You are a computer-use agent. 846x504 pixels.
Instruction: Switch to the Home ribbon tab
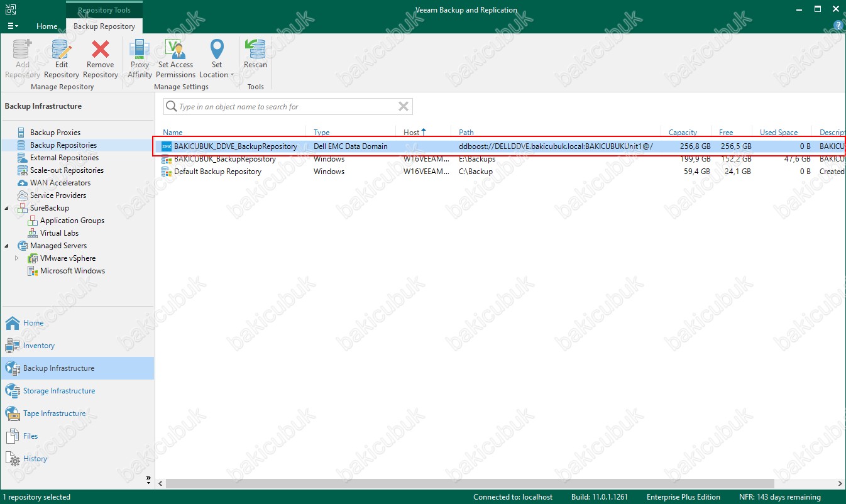coord(47,26)
